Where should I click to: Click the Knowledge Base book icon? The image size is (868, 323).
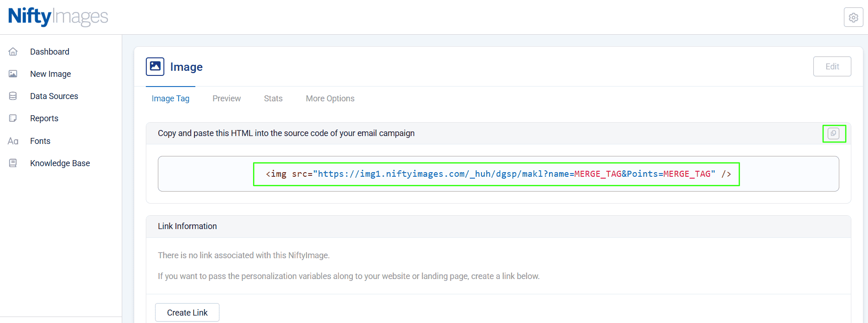click(x=13, y=163)
